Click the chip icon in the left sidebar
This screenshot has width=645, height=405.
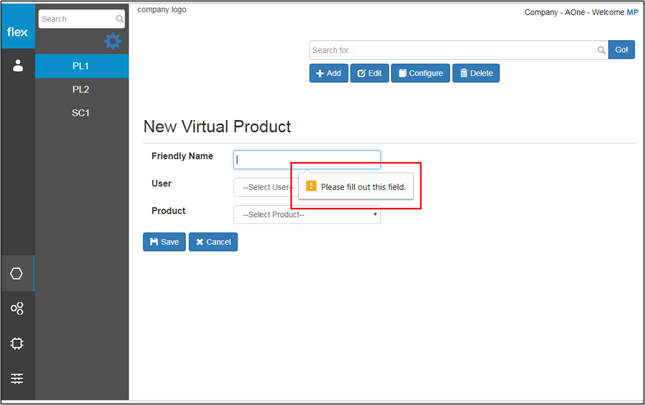tap(17, 343)
